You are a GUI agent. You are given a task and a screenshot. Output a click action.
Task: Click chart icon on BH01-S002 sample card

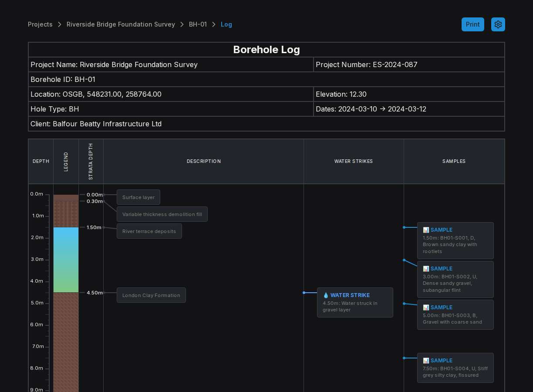426,269
